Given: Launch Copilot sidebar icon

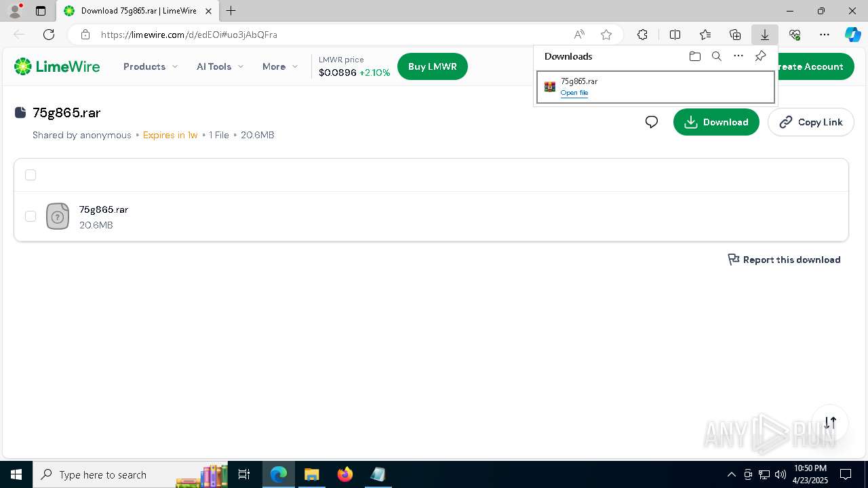Looking at the screenshot, I should coord(853,35).
